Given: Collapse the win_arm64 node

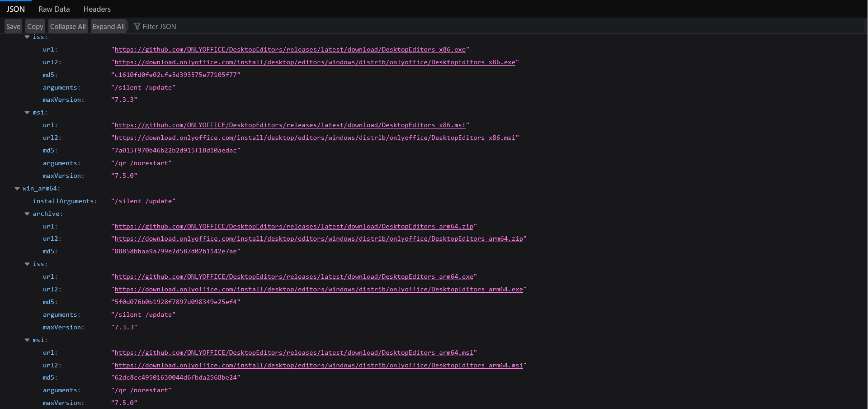Looking at the screenshot, I should pyautogui.click(x=17, y=189).
